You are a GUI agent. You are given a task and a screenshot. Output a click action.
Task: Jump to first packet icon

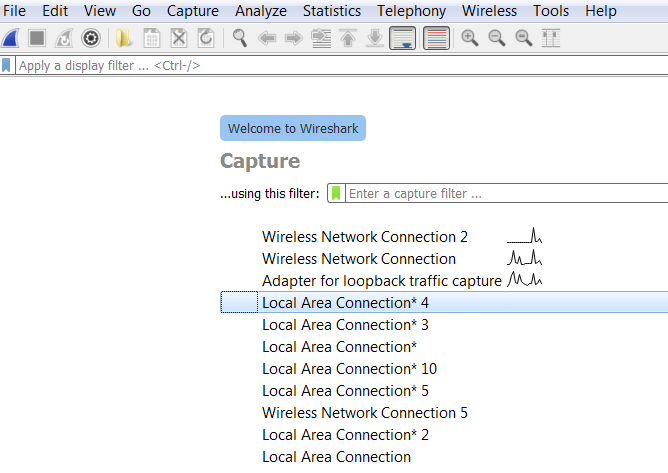pyautogui.click(x=348, y=38)
